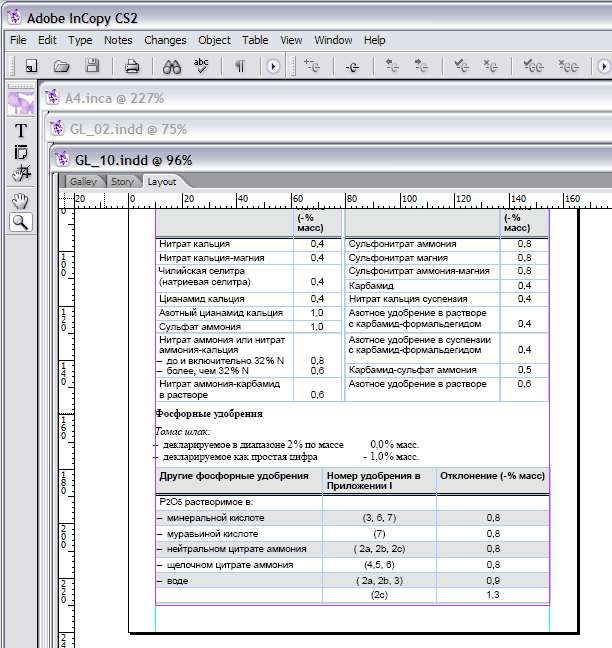Image resolution: width=612 pixels, height=648 pixels.
Task: Select the Position tool in the toolbox
Action: tap(21, 173)
